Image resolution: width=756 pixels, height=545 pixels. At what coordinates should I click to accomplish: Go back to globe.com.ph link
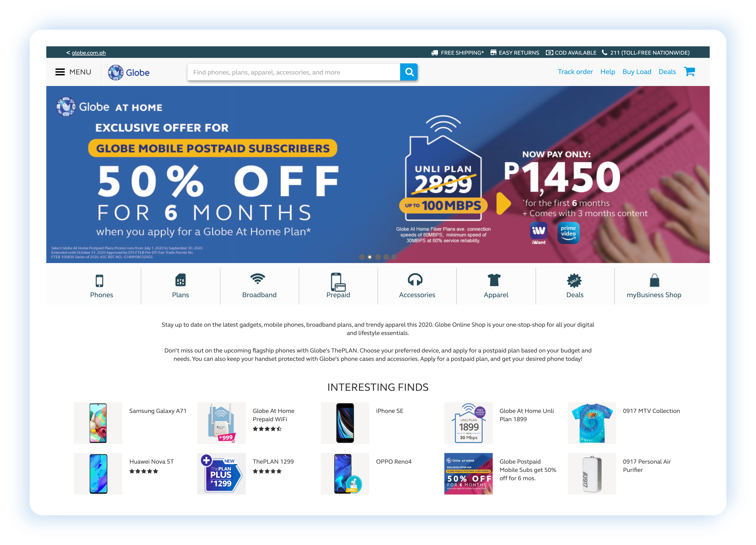pyautogui.click(x=88, y=53)
